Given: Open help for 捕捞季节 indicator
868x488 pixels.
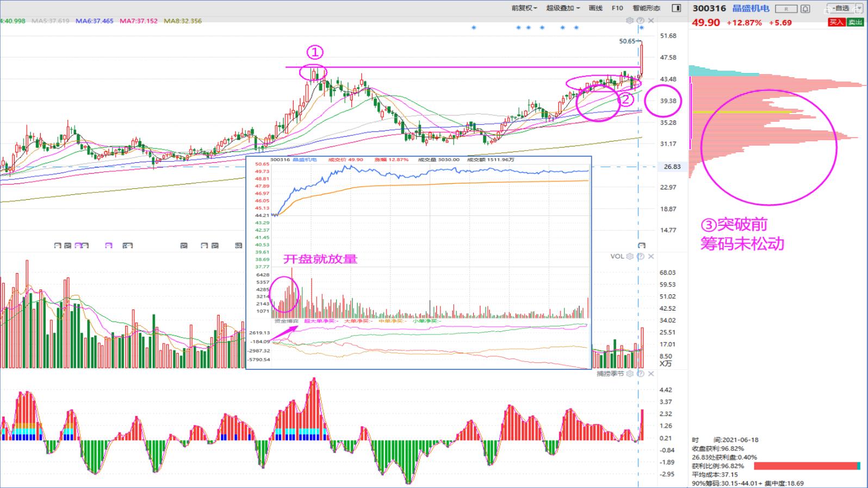Looking at the screenshot, I should (x=641, y=374).
